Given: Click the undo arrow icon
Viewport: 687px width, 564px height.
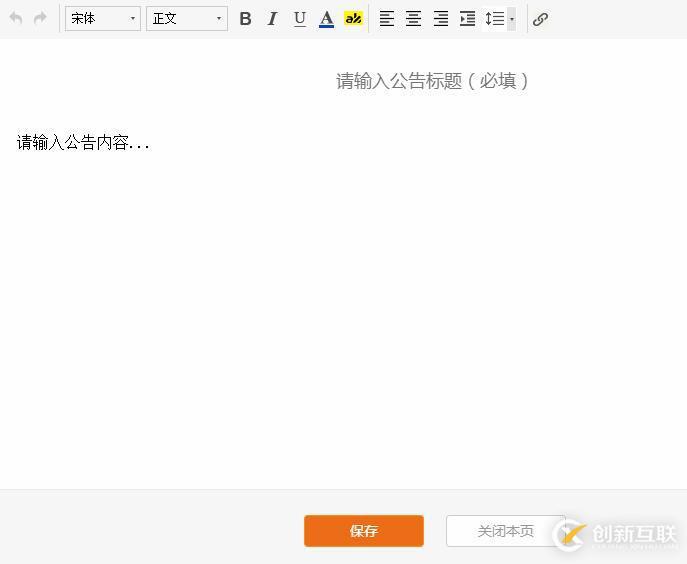Looking at the screenshot, I should [x=16, y=18].
